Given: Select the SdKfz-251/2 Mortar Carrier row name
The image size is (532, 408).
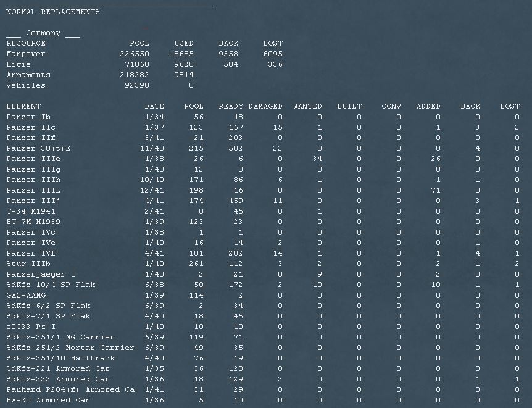Looking at the screenshot, I should click(x=70, y=348).
